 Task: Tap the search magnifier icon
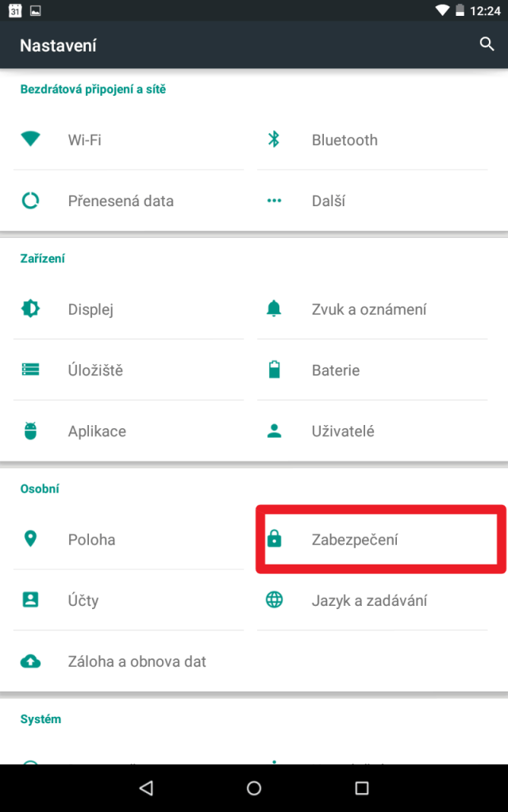point(487,44)
